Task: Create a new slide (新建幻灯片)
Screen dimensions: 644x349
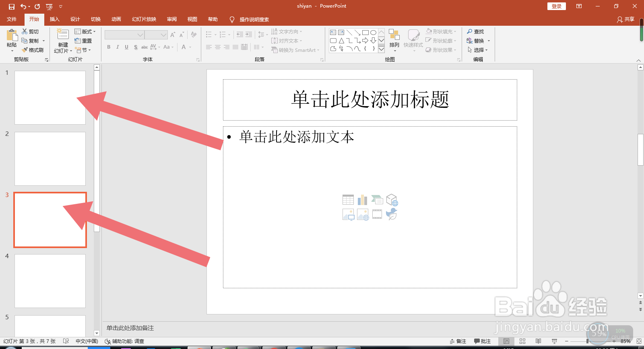Action: 63,41
